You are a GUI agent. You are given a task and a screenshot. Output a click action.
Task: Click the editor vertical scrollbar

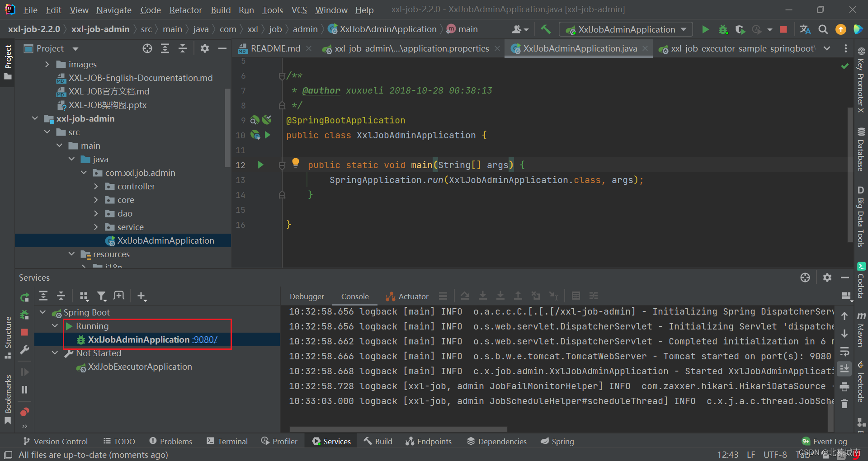[850, 174]
